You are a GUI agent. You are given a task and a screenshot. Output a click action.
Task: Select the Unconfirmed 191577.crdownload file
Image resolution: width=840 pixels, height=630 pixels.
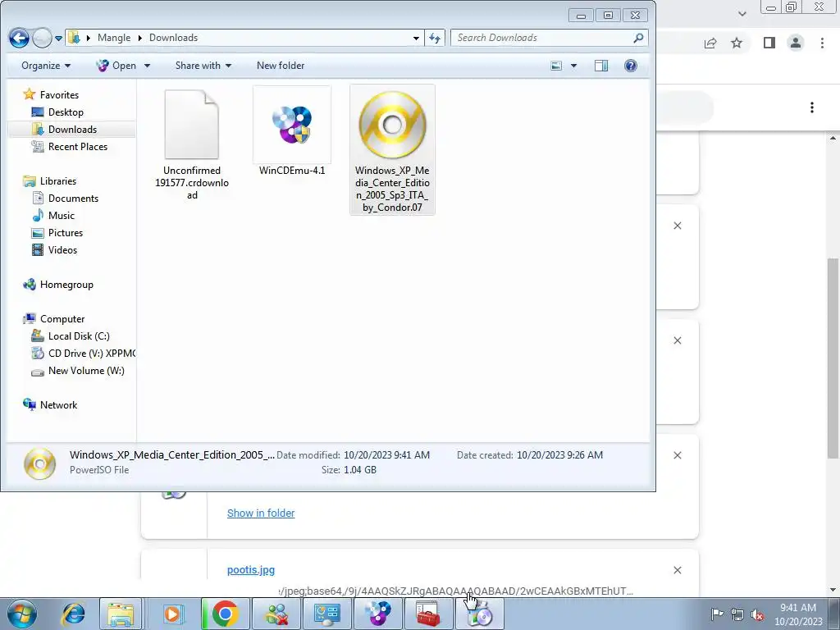tap(192, 144)
